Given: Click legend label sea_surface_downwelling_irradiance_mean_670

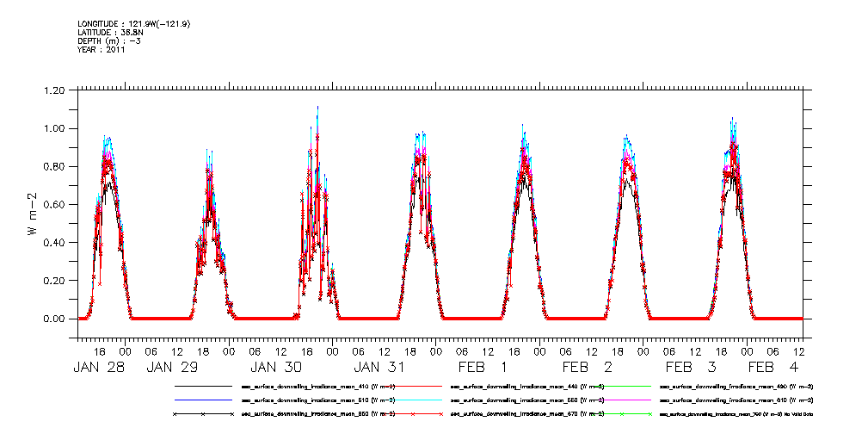Looking at the screenshot, I should click(x=527, y=414).
